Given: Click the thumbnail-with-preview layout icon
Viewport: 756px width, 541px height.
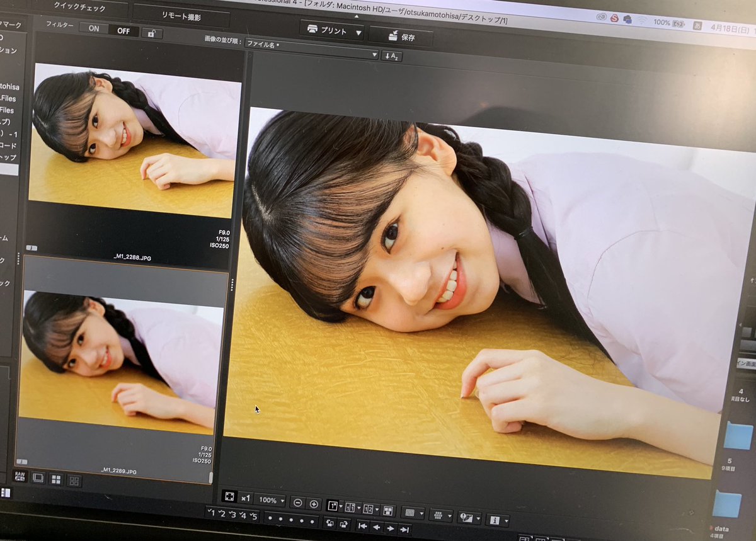Looking at the screenshot, I should coord(38,479).
